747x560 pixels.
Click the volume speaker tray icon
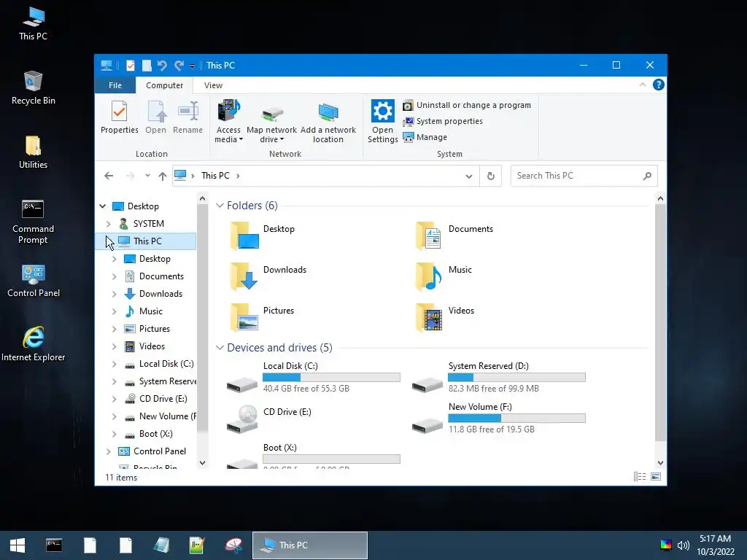683,545
